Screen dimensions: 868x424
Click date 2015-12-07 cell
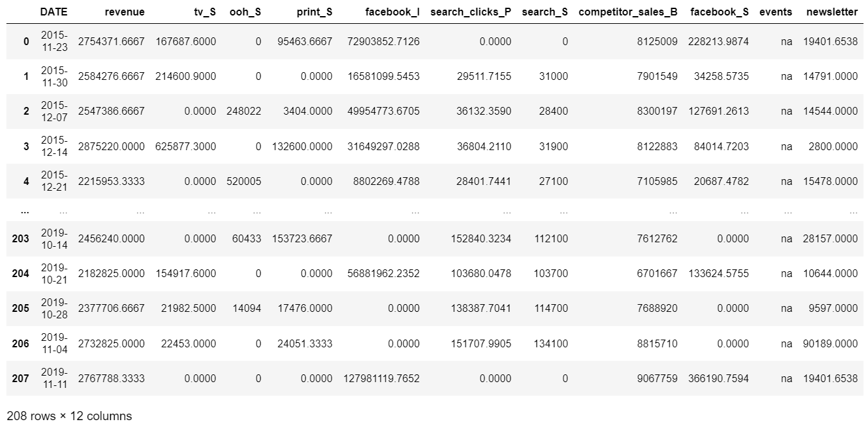click(54, 111)
